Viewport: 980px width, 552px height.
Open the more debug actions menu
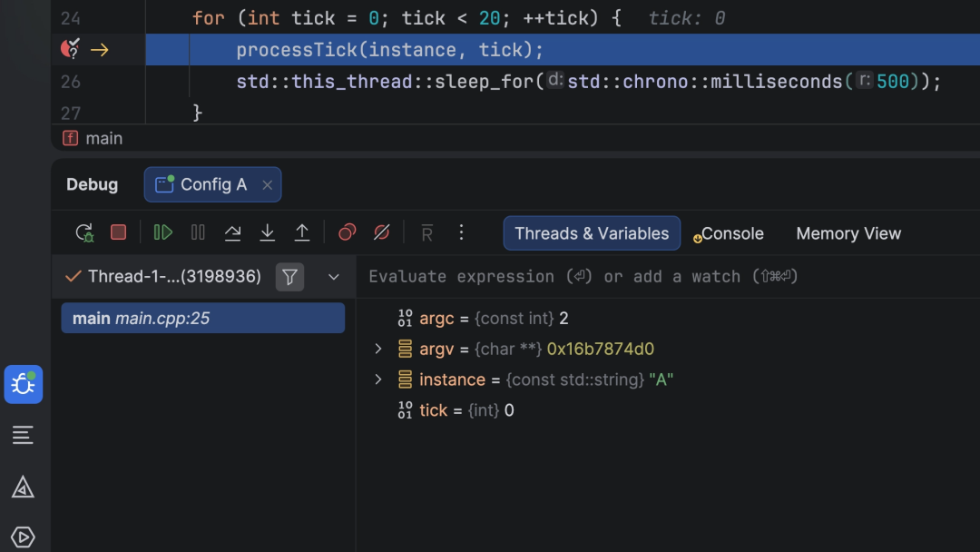pos(461,232)
